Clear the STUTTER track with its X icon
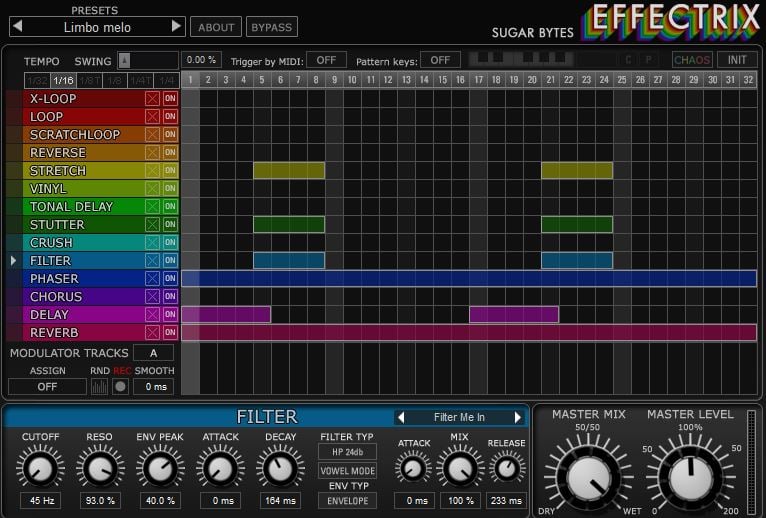 (152, 224)
